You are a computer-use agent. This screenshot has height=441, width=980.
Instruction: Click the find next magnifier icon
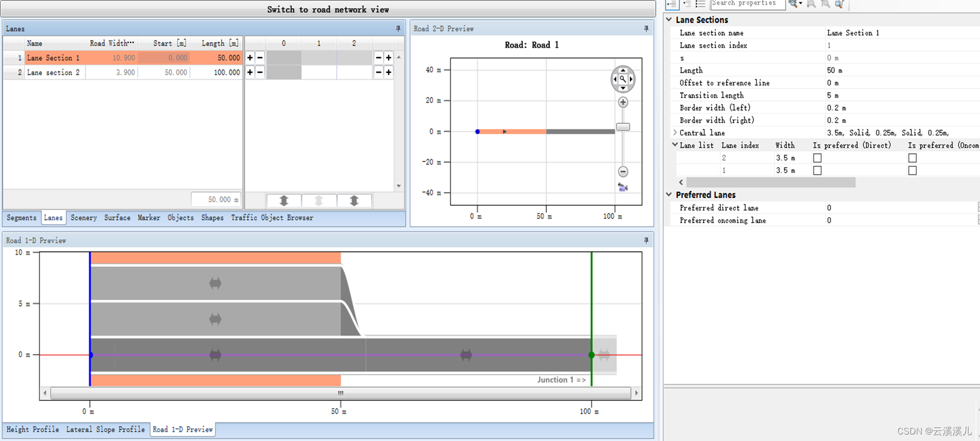(x=825, y=4)
